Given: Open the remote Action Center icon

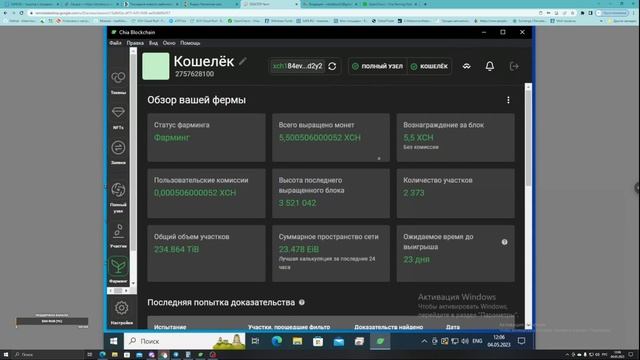Looking at the screenshot, I should pyautogui.click(x=521, y=341).
